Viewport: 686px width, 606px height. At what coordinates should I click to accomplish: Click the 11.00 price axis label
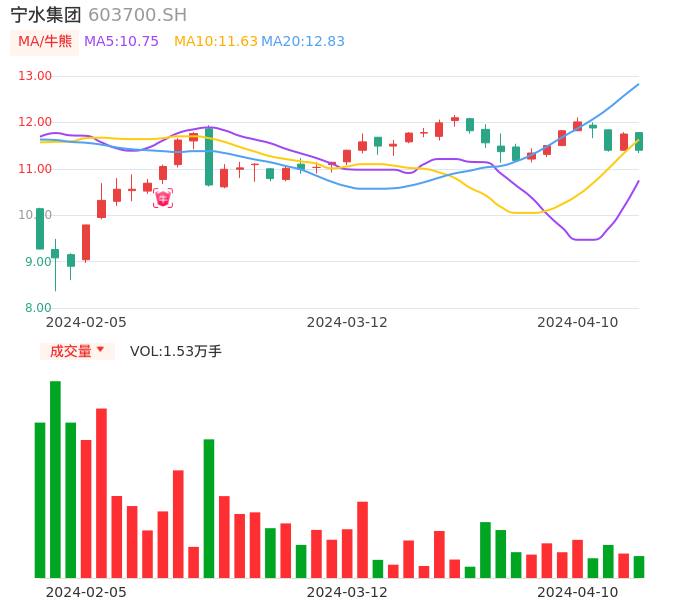[x=35, y=169]
